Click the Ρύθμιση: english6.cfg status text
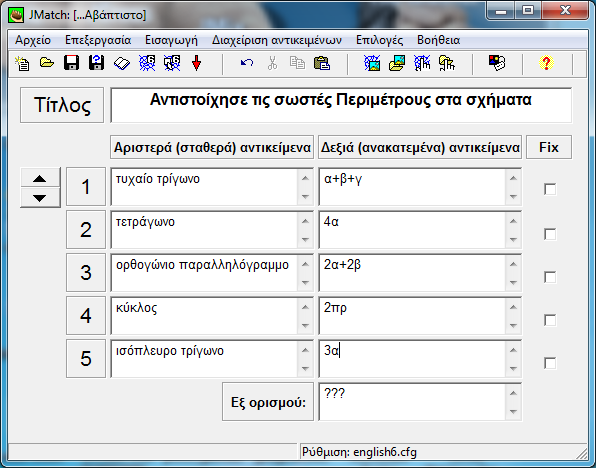This screenshot has width=596, height=468. point(359,452)
